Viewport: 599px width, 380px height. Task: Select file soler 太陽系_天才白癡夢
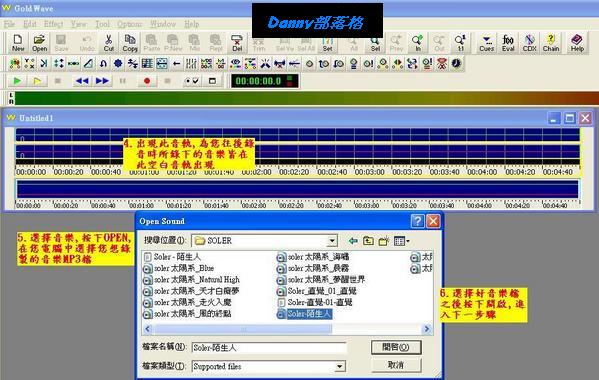191,291
